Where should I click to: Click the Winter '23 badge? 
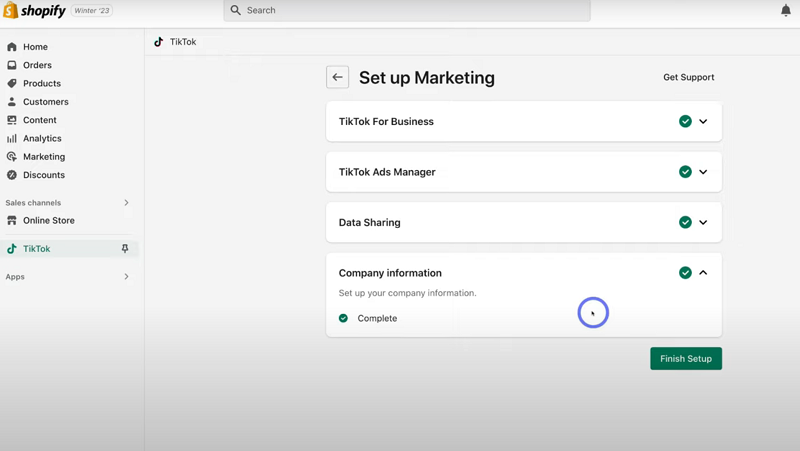point(92,10)
